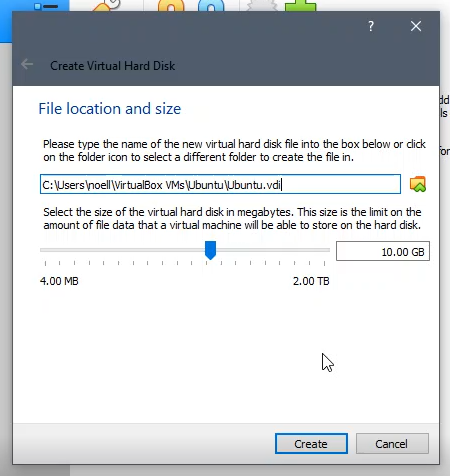Screen dimensions: 450x476
Task: Click the 'Create Virtual Hard Disk' title
Action: click(113, 66)
